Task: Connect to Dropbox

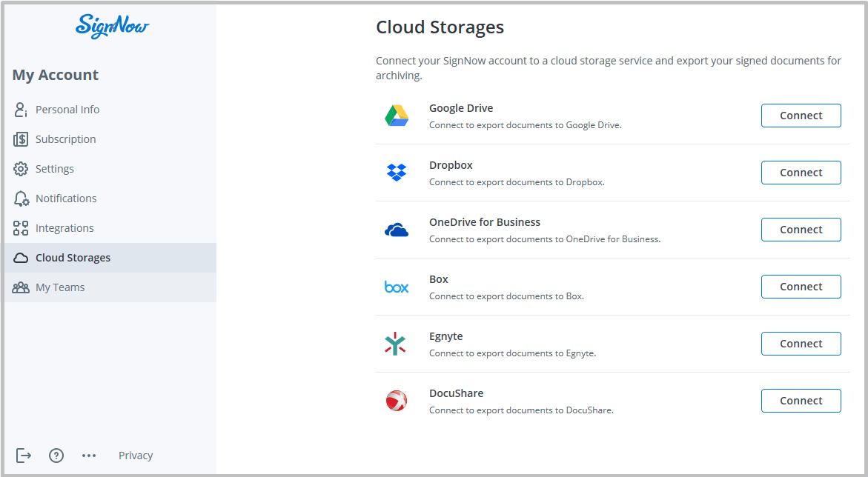Action: click(x=801, y=173)
